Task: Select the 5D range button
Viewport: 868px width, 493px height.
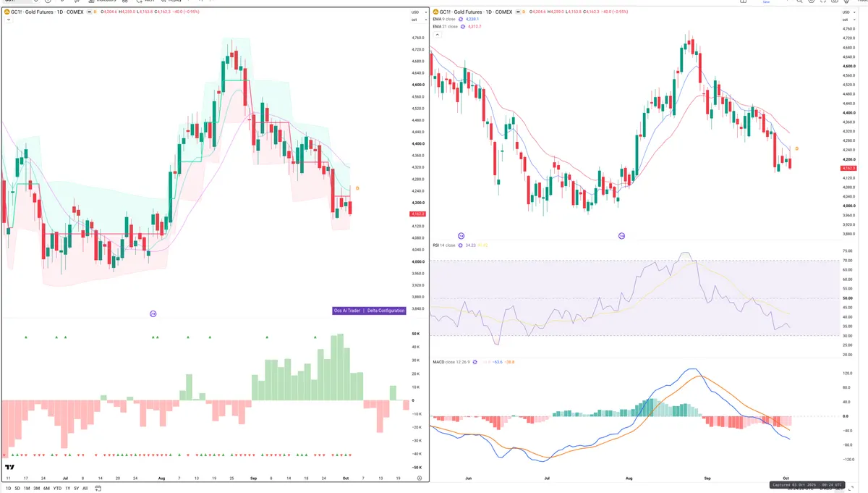Action: 18,489
